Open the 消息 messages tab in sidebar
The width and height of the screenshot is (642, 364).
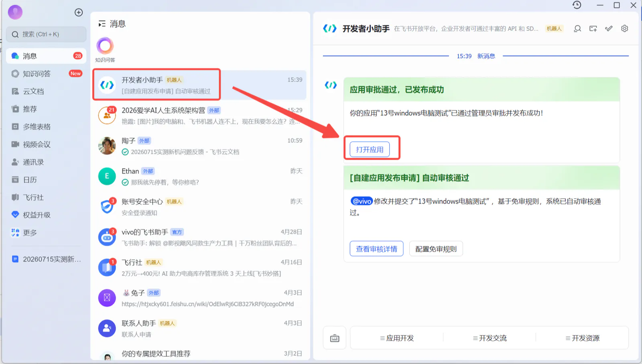coord(46,56)
